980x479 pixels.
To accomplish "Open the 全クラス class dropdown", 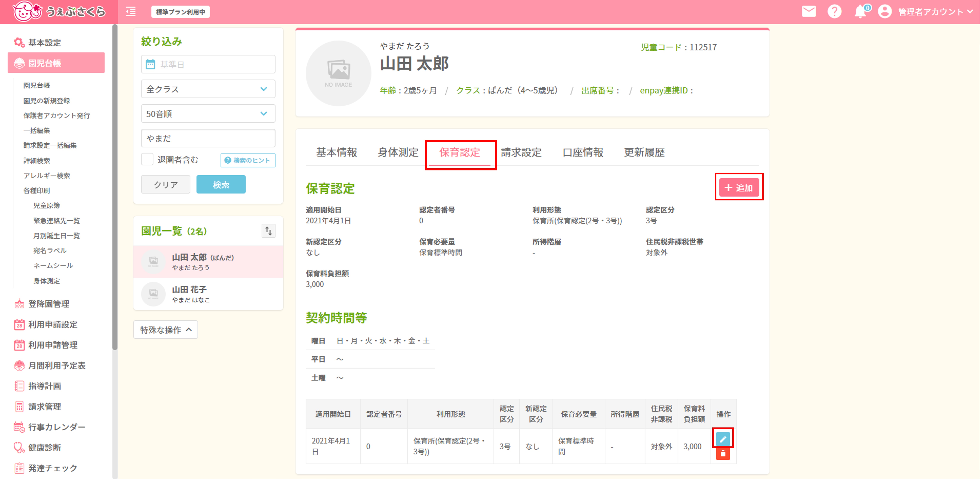I will coord(208,89).
